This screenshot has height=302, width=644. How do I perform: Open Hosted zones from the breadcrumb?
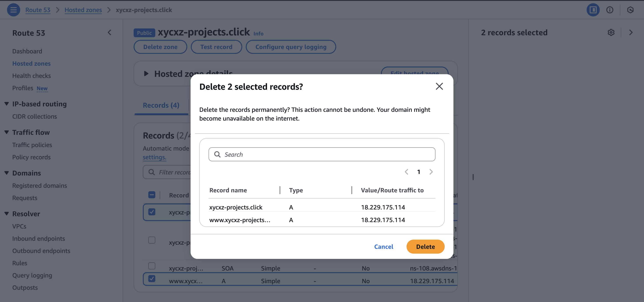83,10
